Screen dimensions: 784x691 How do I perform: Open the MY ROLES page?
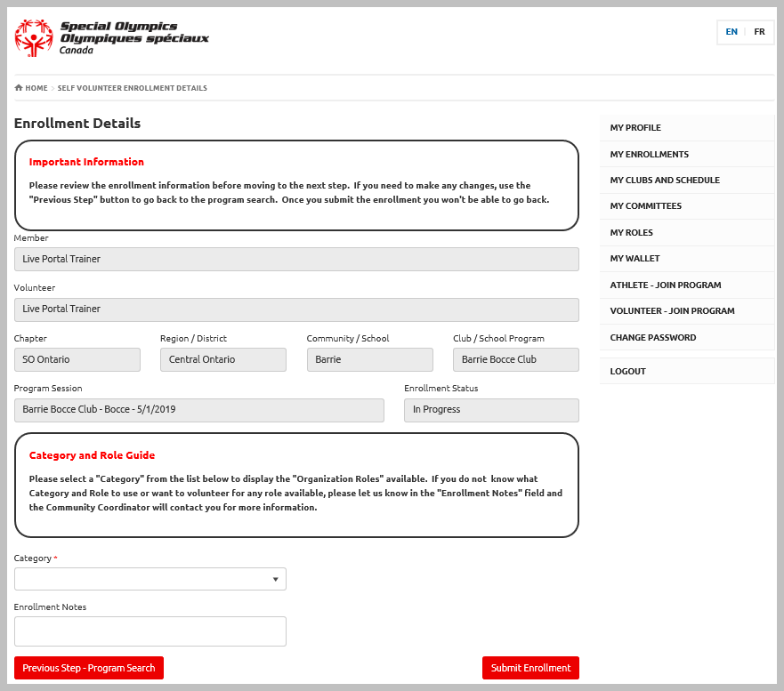[686, 232]
